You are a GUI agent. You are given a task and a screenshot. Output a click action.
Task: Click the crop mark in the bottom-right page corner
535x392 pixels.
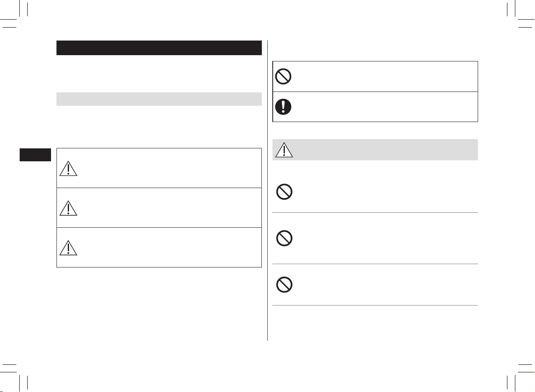click(516, 373)
